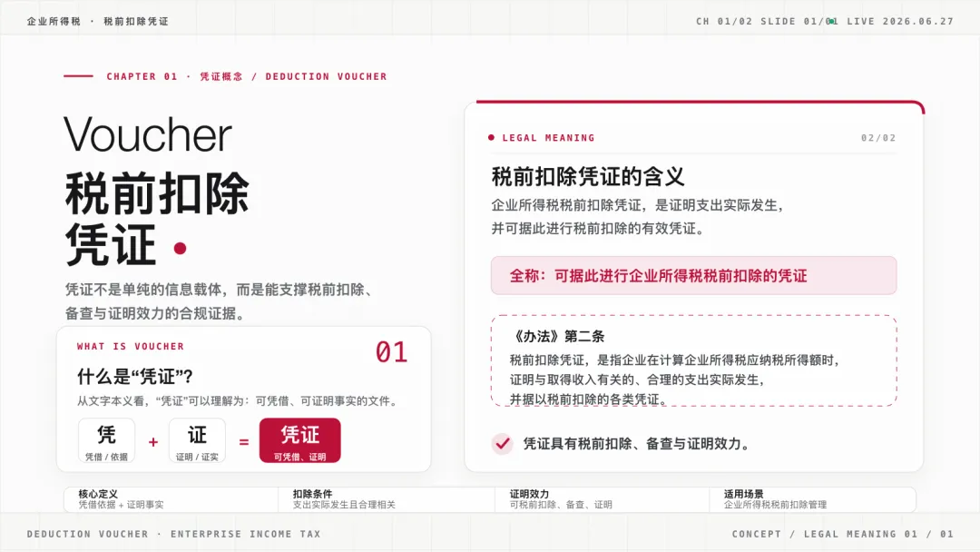Select the 核心定义 bottom tab
The width and height of the screenshot is (980, 552).
(171, 499)
